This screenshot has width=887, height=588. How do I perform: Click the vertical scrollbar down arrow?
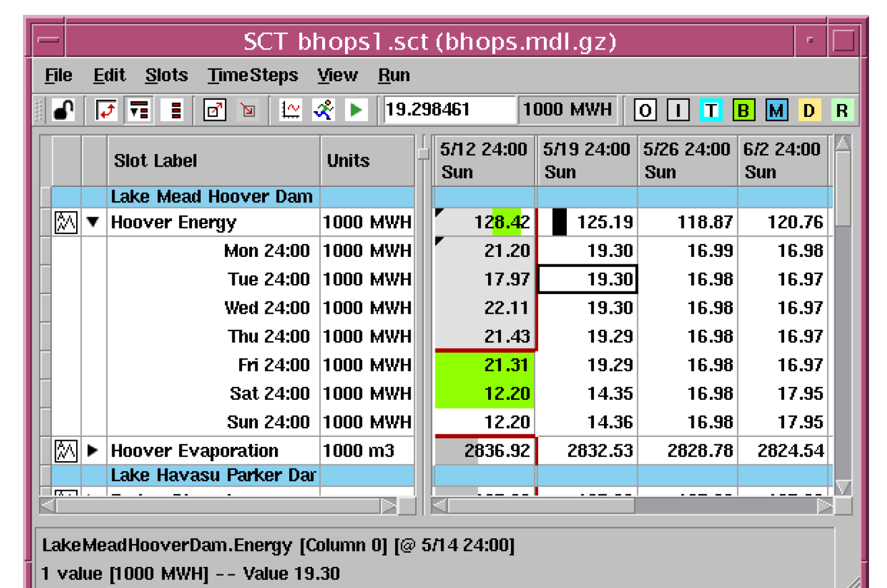(x=842, y=488)
